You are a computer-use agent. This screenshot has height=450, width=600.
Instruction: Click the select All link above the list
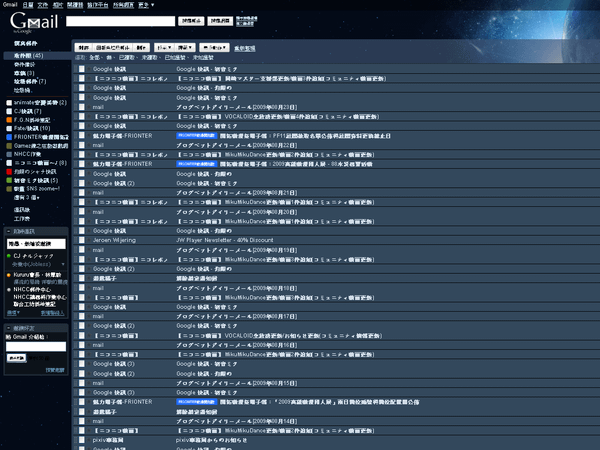(94, 58)
